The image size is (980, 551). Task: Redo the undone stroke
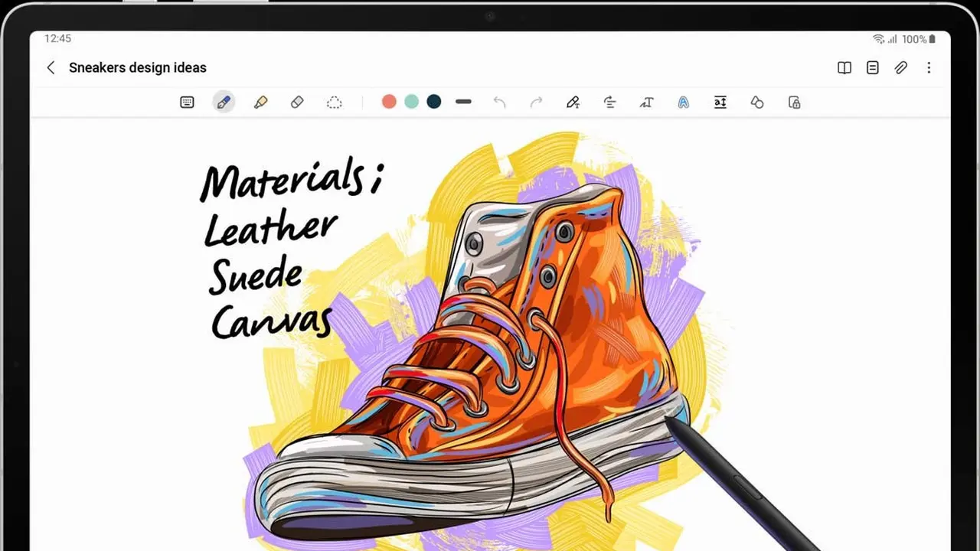(537, 102)
